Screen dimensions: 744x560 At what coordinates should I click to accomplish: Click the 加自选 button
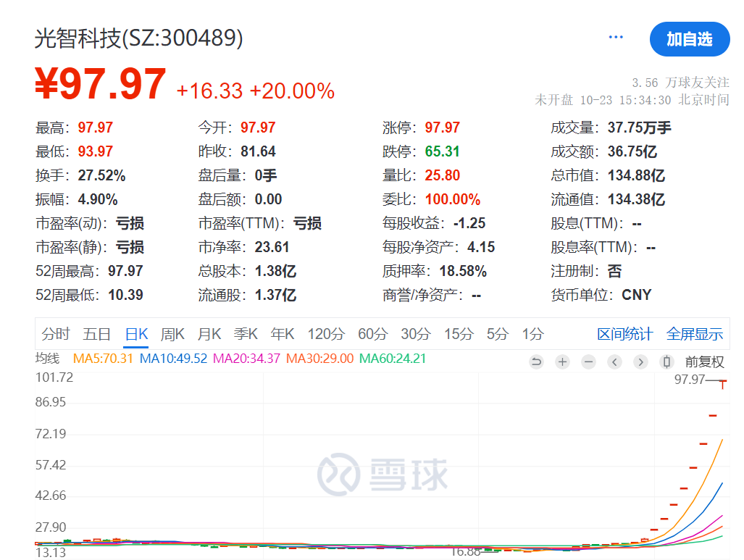pyautogui.click(x=690, y=39)
